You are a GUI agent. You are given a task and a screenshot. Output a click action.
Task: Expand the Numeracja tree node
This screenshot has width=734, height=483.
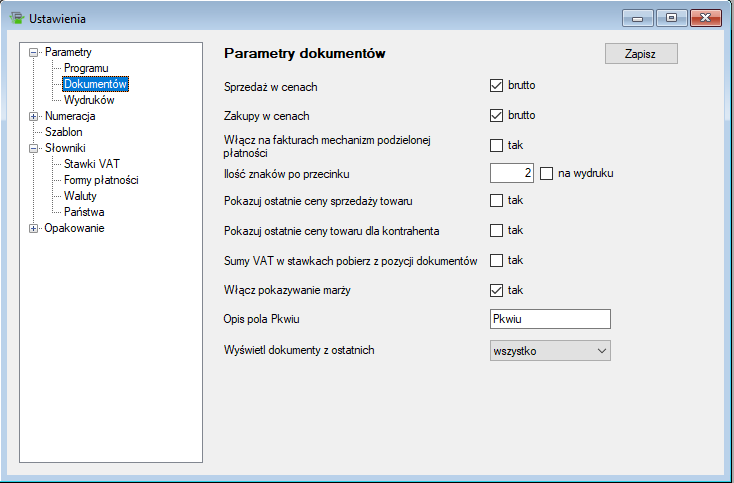coord(35,116)
